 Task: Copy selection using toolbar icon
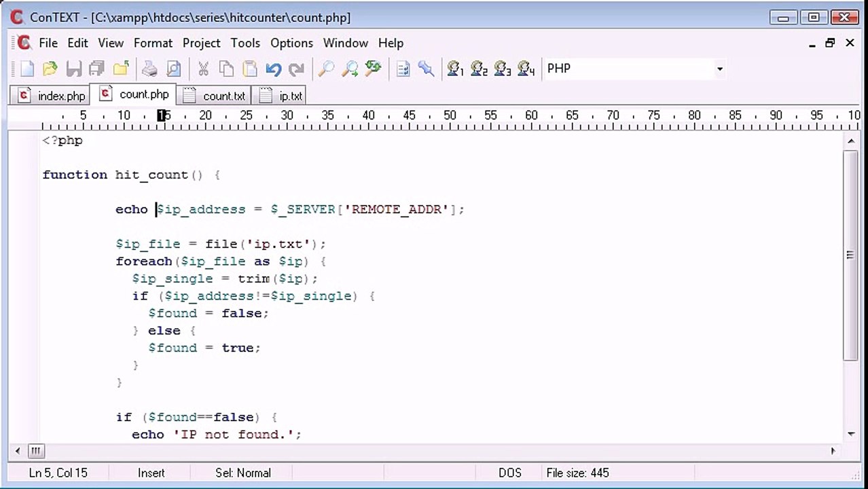click(x=227, y=69)
